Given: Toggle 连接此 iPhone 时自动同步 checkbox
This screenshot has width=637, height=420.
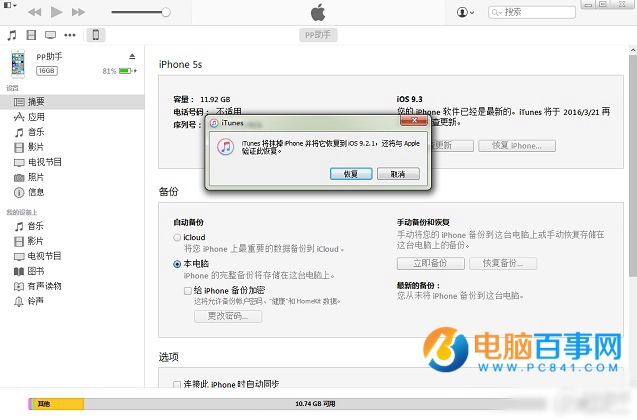Looking at the screenshot, I should tap(177, 384).
